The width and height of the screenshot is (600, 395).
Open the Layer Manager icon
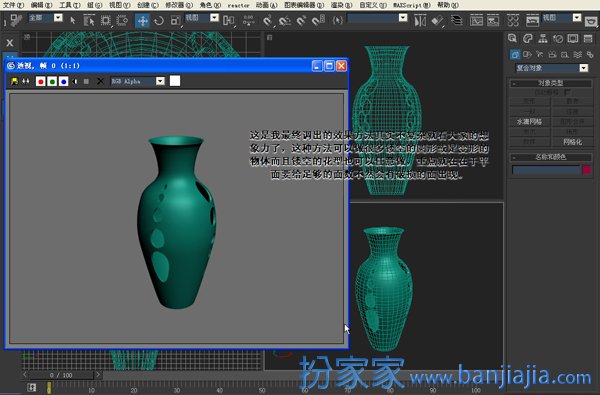457,20
